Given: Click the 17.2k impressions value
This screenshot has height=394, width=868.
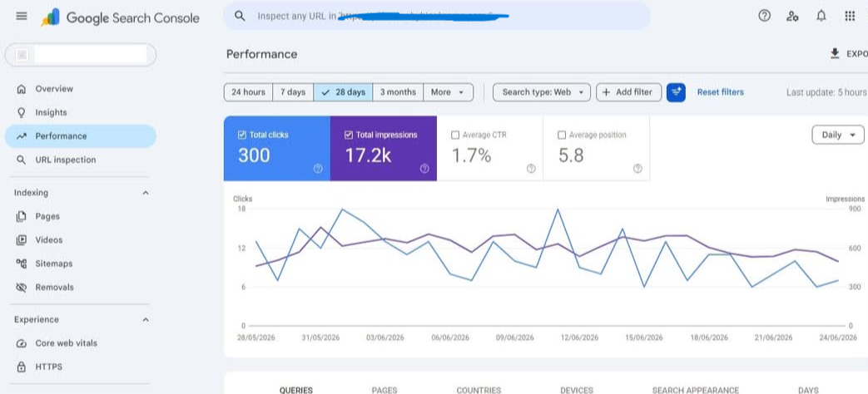Looking at the screenshot, I should coord(368,155).
